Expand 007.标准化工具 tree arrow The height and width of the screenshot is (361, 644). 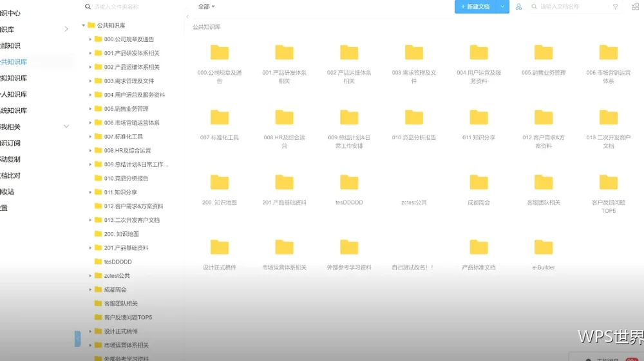90,137
